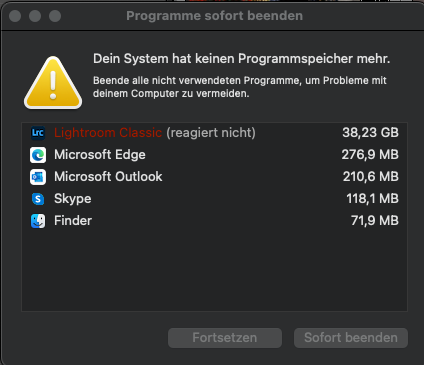Click the Finder icon
The height and width of the screenshot is (365, 424).
[x=38, y=221]
